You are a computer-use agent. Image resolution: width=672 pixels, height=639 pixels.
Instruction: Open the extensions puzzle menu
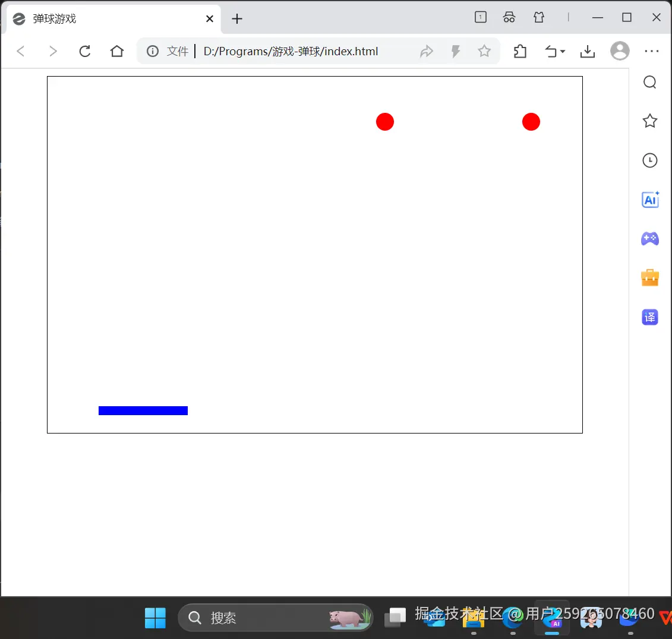pos(520,52)
